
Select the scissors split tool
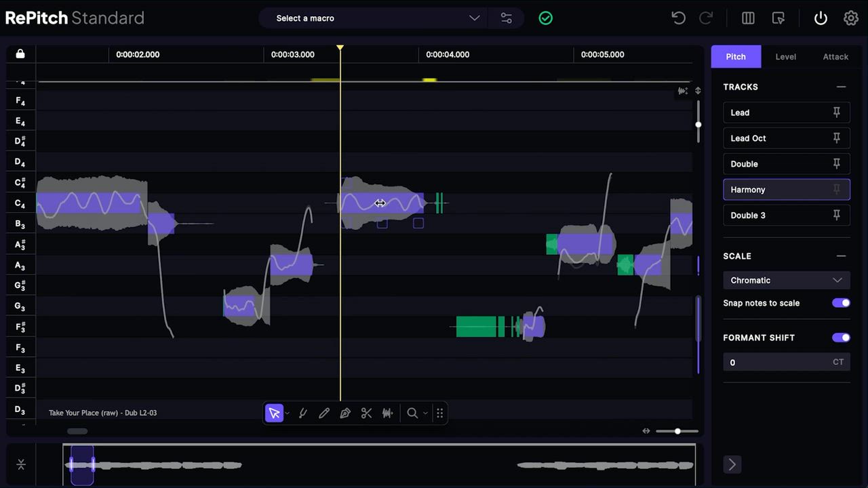[x=366, y=413]
